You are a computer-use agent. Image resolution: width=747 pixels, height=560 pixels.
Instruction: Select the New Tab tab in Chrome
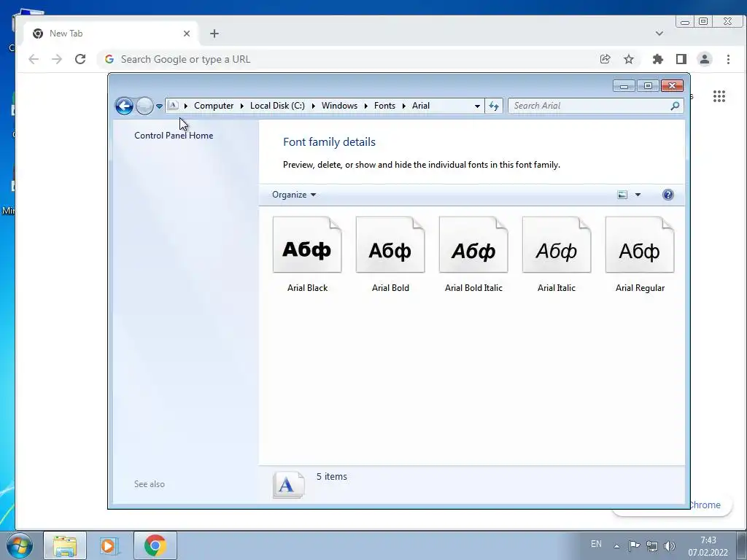(x=111, y=34)
